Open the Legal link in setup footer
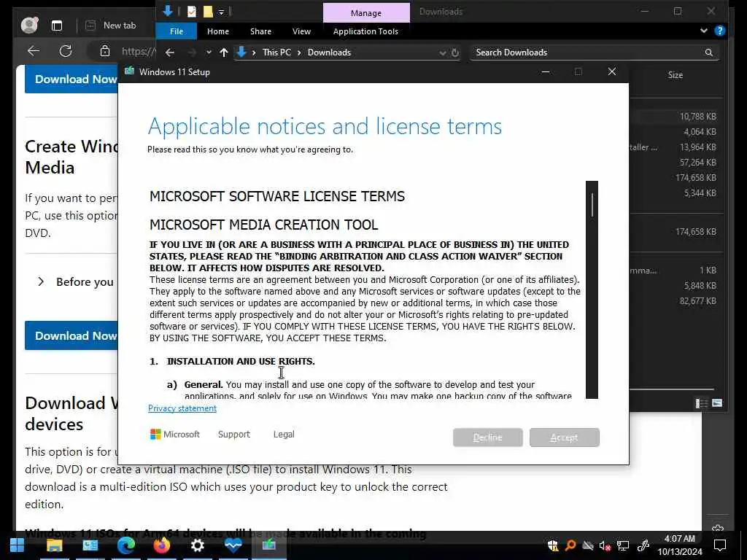747x560 pixels. click(x=284, y=435)
